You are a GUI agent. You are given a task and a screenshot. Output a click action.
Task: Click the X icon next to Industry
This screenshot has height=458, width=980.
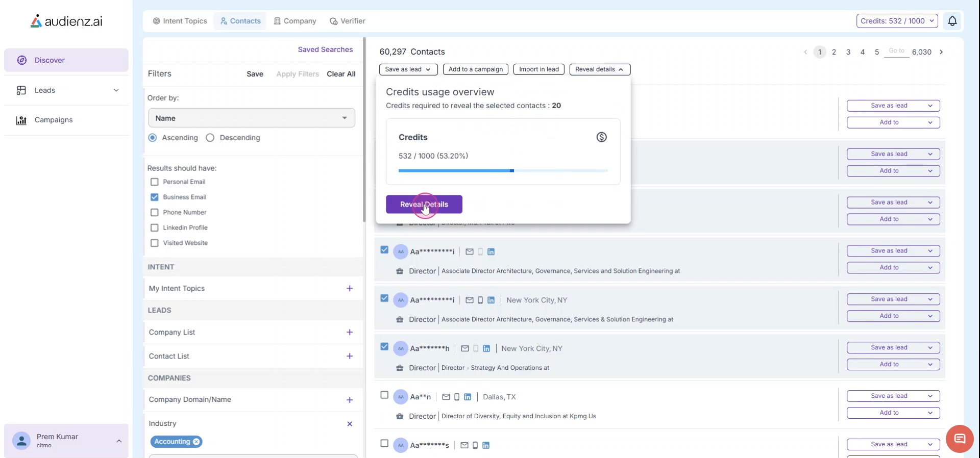[350, 424]
